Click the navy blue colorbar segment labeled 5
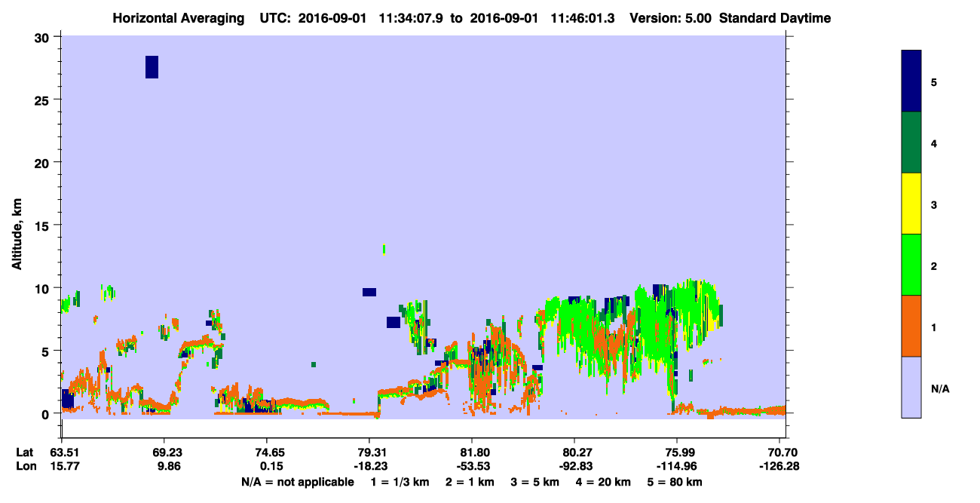Image resolution: width=980 pixels, height=503 pixels. click(x=911, y=81)
